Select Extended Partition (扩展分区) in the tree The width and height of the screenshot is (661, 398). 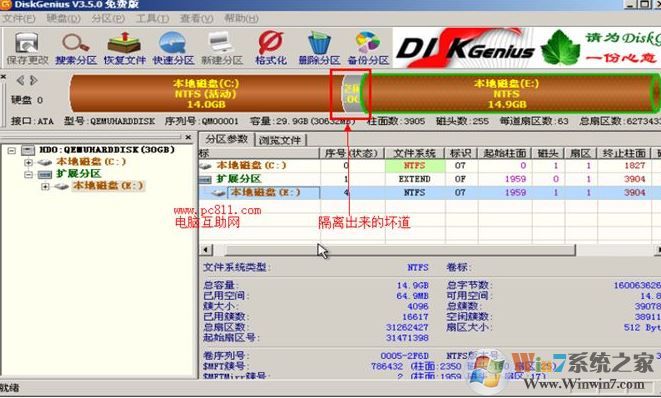click(78, 174)
